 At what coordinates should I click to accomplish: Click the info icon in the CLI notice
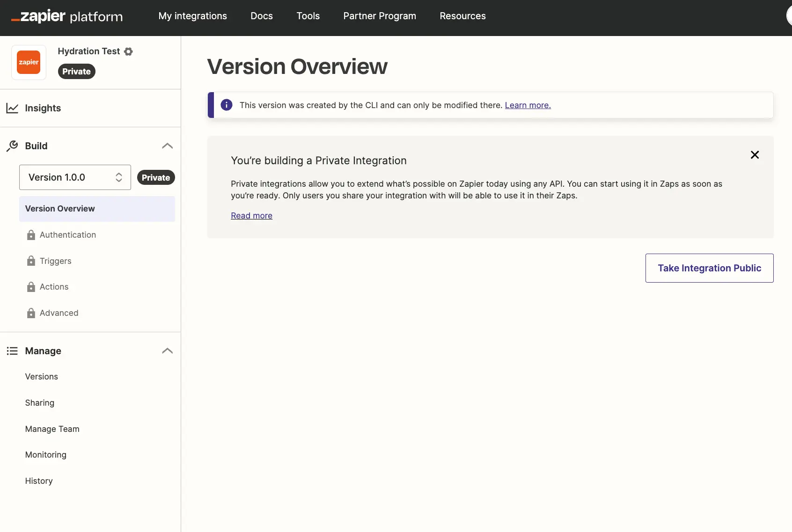[227, 105]
